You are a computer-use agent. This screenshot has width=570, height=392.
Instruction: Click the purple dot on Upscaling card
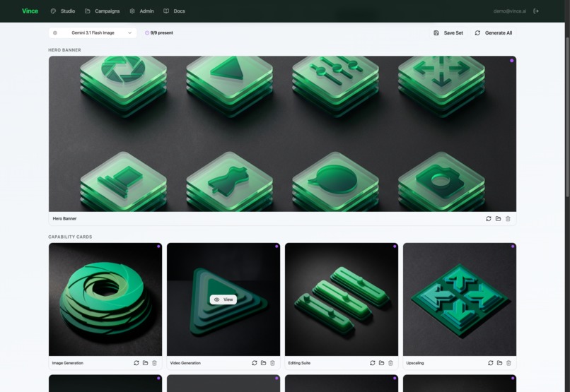(x=513, y=247)
